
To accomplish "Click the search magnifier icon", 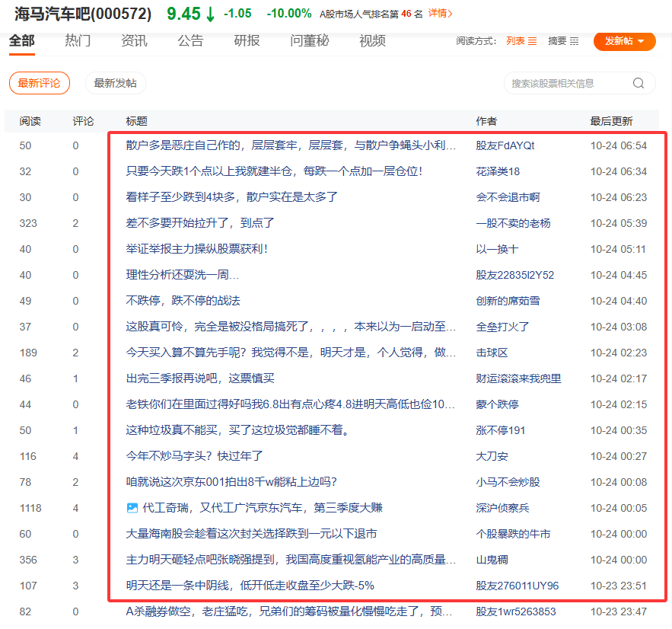I will pos(639,83).
